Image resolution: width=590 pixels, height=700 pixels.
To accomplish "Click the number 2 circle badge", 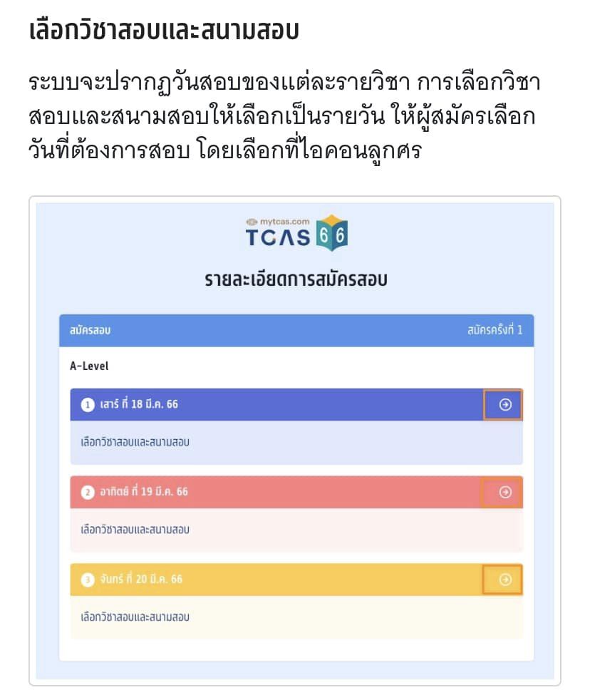I will point(88,493).
